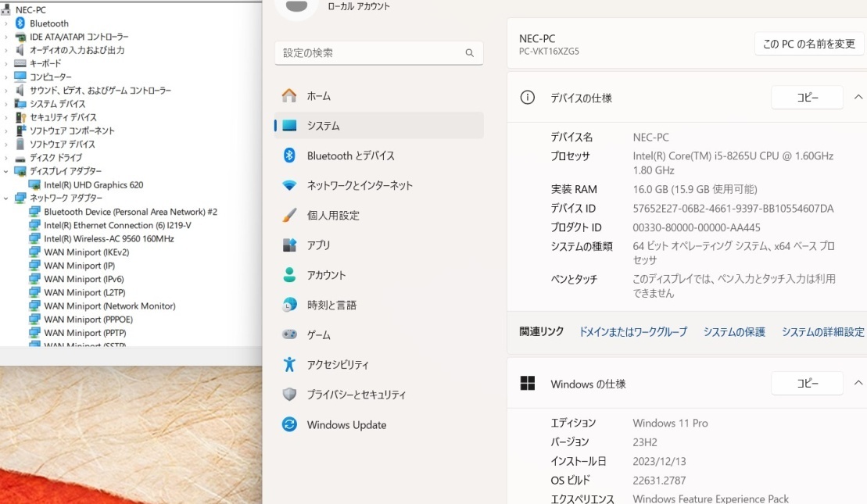Collapse the デバイスの仕様 section chevron
This screenshot has width=867, height=504.
858,97
